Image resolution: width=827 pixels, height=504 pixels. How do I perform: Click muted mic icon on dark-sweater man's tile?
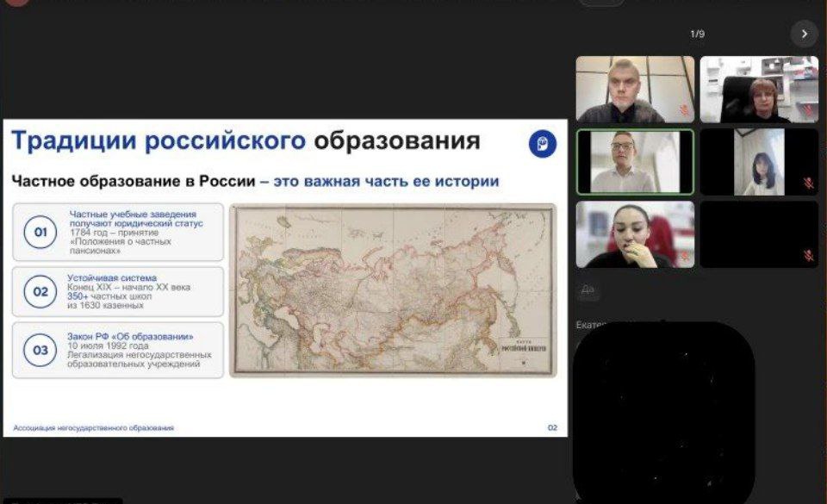coord(685,111)
